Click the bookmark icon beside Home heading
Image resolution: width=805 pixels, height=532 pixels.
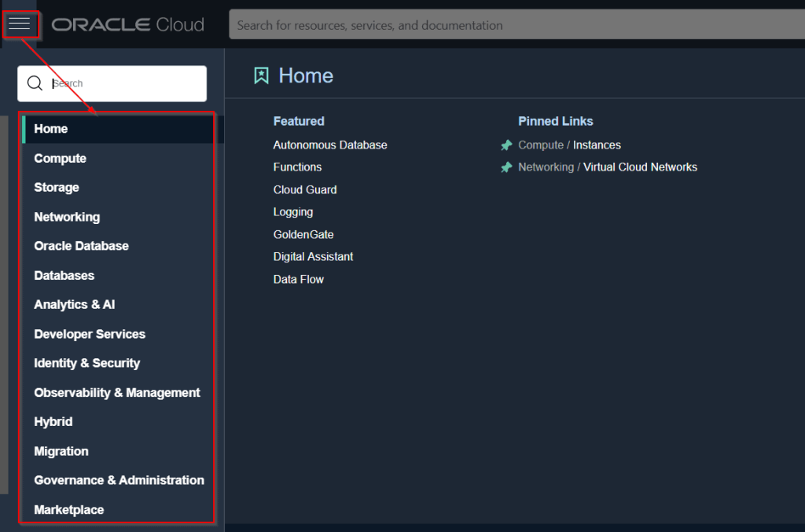pos(260,75)
